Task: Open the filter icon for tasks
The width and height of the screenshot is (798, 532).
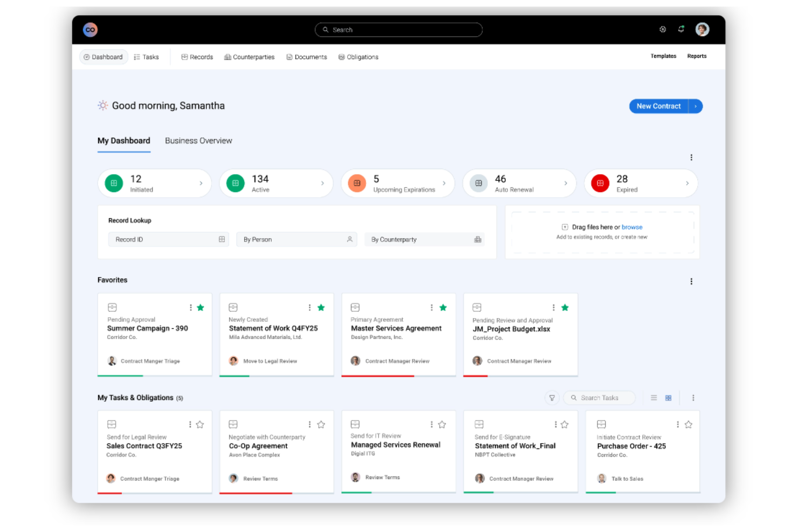Action: (x=552, y=398)
